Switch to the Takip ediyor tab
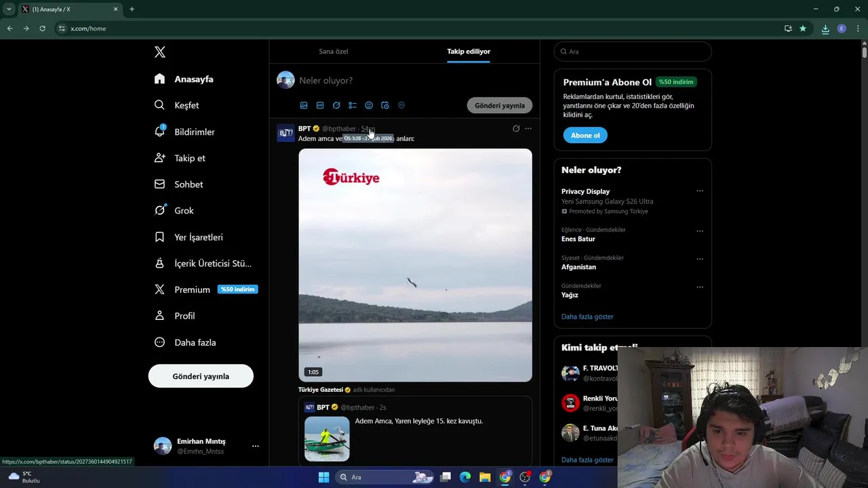Viewport: 868px width, 488px height. click(469, 52)
